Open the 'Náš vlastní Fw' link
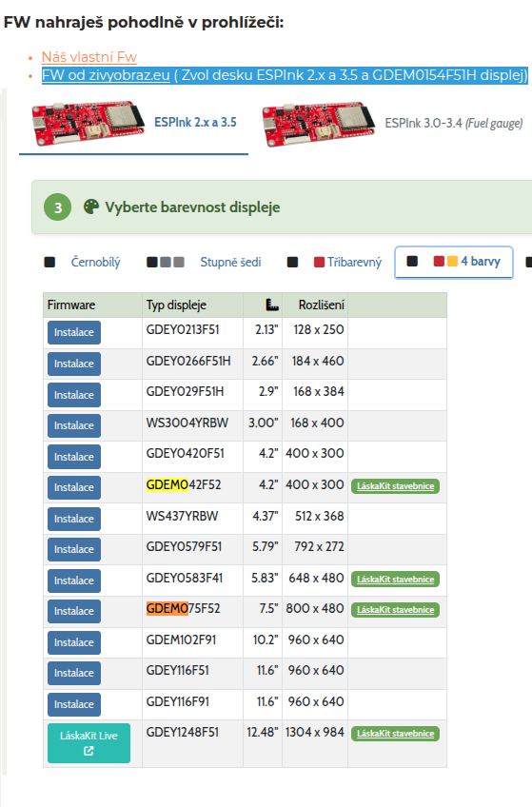 pyautogui.click(x=89, y=57)
